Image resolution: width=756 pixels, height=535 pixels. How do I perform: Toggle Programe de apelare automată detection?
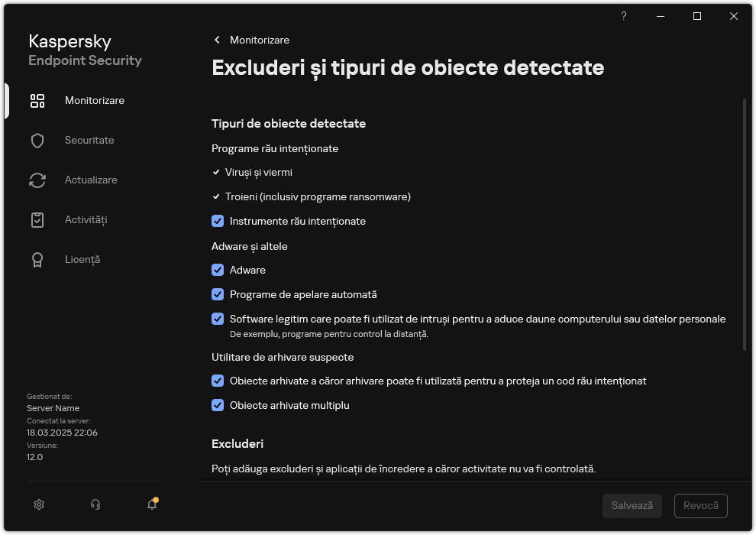coord(218,294)
